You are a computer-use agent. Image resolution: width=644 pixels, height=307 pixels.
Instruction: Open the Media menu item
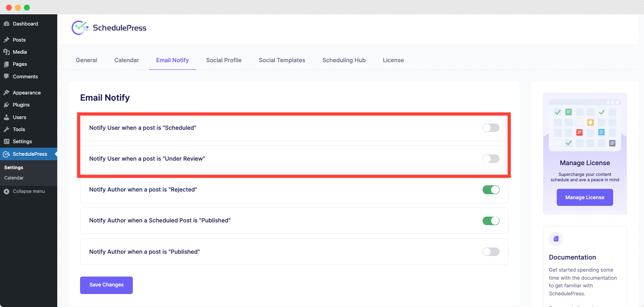coord(29,52)
